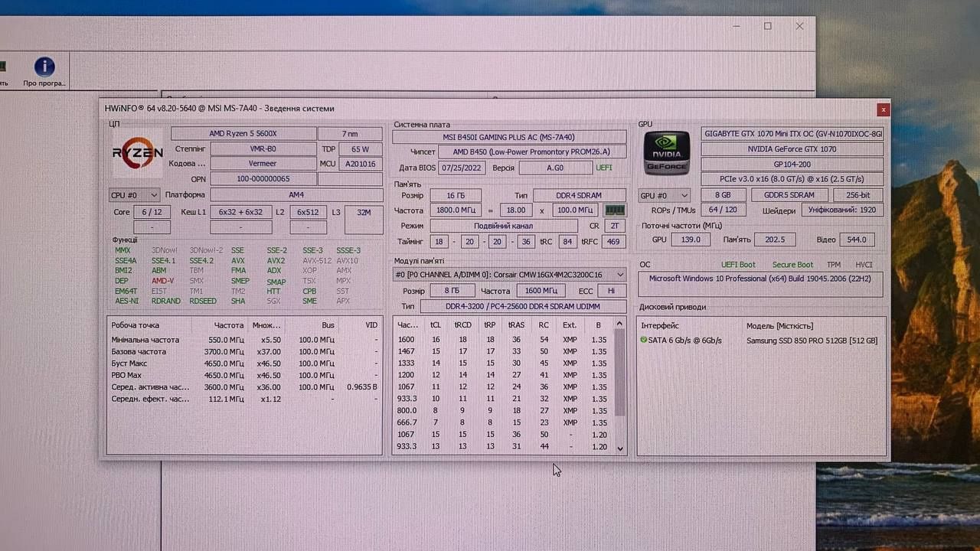Expand the memory module Corsair CMW16GX4M2C3200C16 dropdown
Image resolution: width=980 pixels, height=551 pixels.
509,274
